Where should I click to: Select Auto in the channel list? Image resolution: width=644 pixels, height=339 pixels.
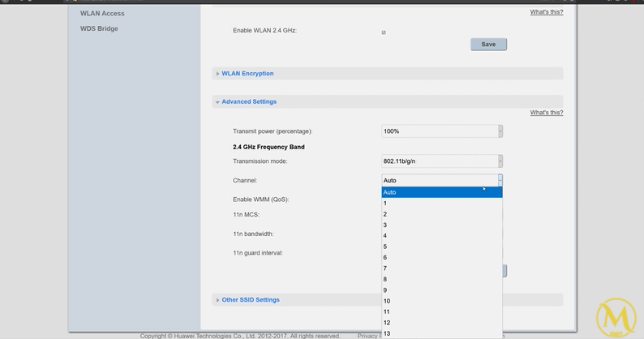point(442,192)
